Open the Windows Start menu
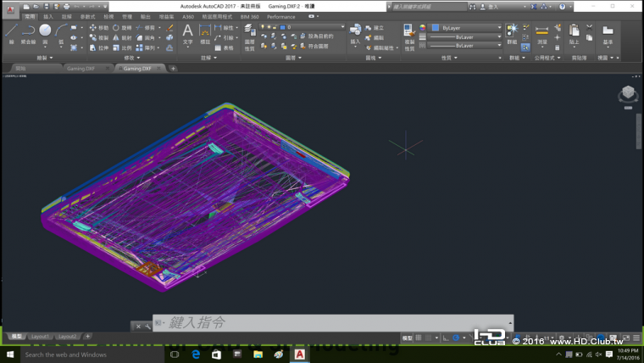The image size is (644, 363). [x=10, y=355]
